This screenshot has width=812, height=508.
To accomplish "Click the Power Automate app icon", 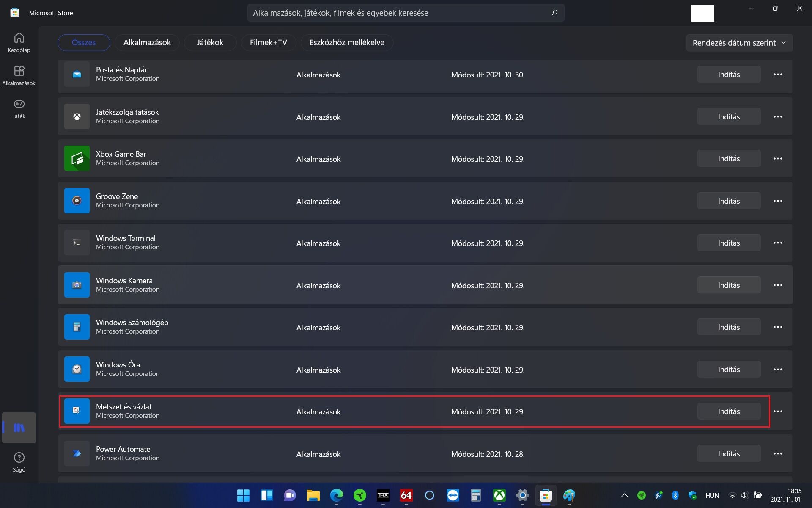I will [77, 453].
